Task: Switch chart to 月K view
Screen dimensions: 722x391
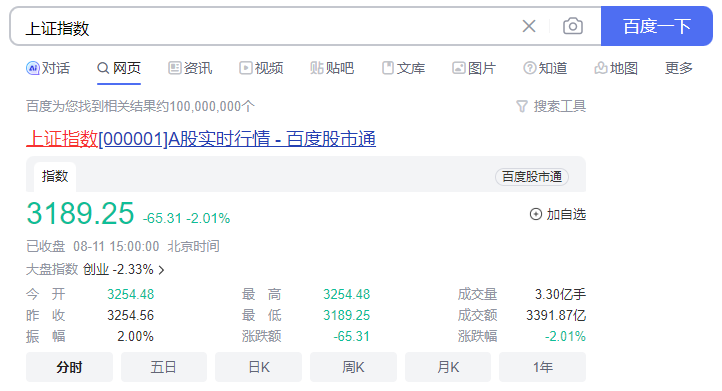Action: pyautogui.click(x=448, y=367)
